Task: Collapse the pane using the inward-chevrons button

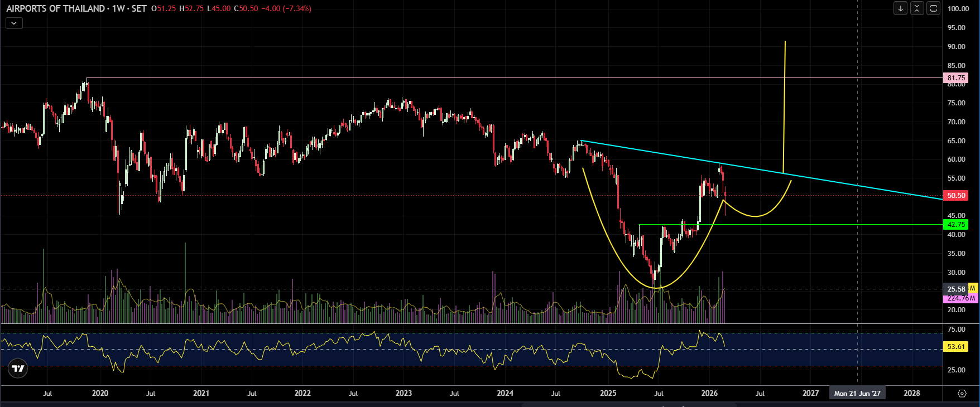Action: tap(917, 8)
